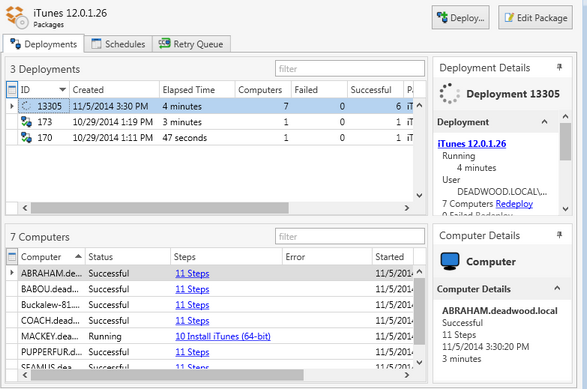Click Deployment Details vertical scroll thumb
The image size is (587, 389).
tap(565, 142)
